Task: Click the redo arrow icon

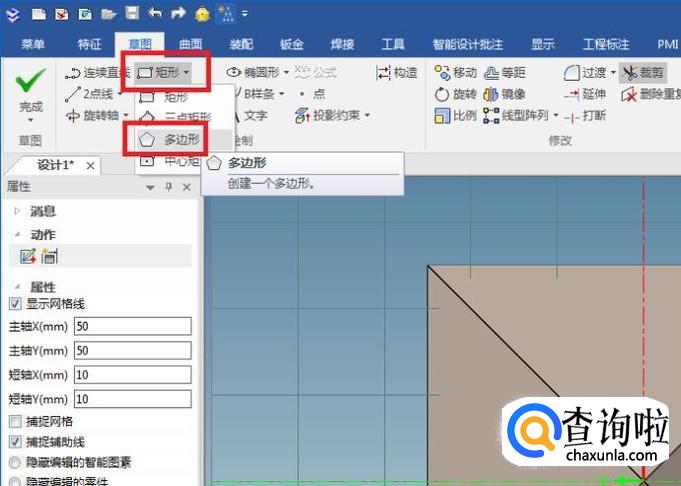Action: pyautogui.click(x=178, y=13)
